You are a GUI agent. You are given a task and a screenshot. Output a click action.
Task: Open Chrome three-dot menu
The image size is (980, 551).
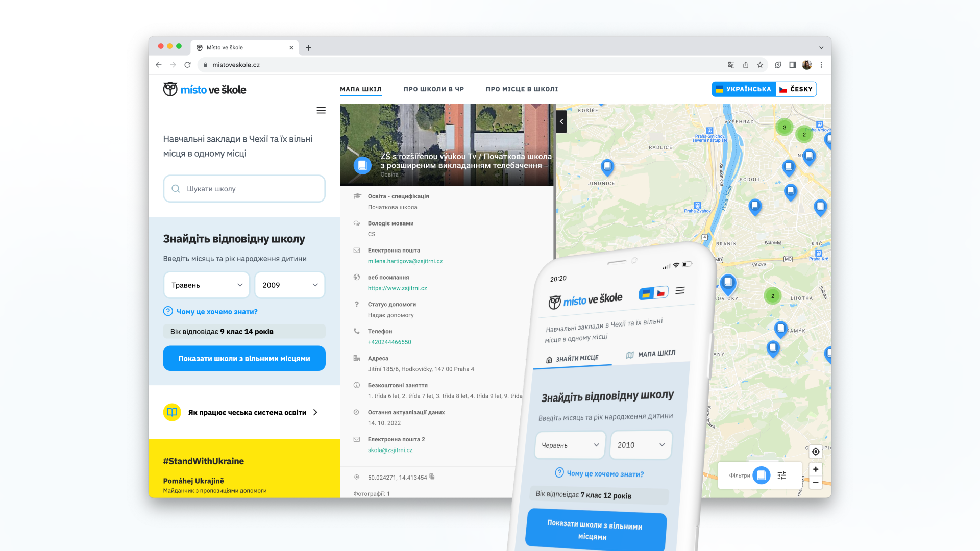[x=821, y=65]
